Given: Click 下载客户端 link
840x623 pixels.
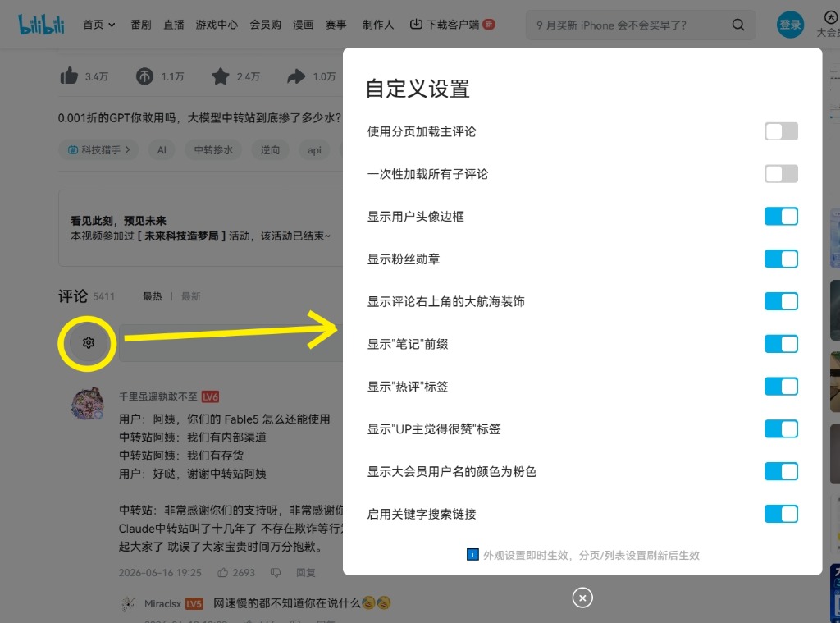Looking at the screenshot, I should pos(445,25).
